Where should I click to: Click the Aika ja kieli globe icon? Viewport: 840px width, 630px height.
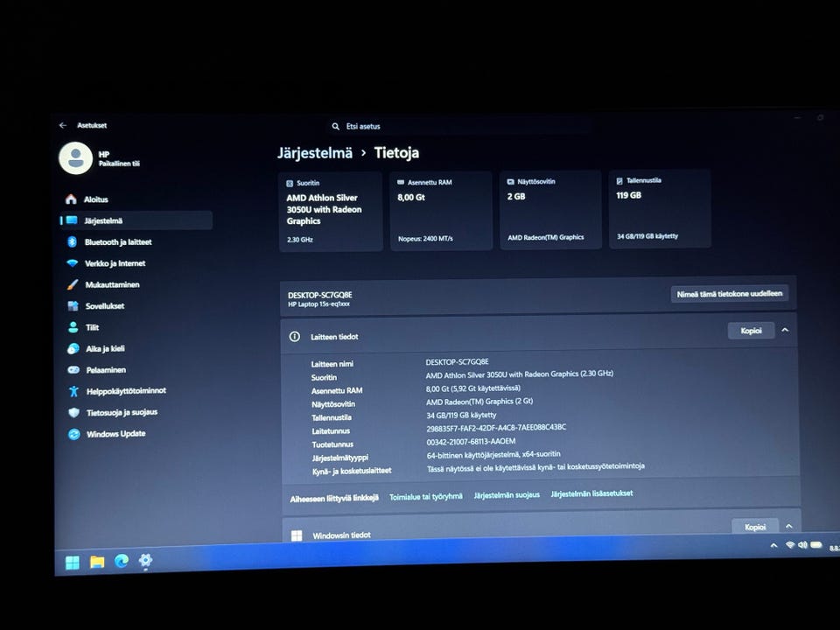tap(73, 349)
